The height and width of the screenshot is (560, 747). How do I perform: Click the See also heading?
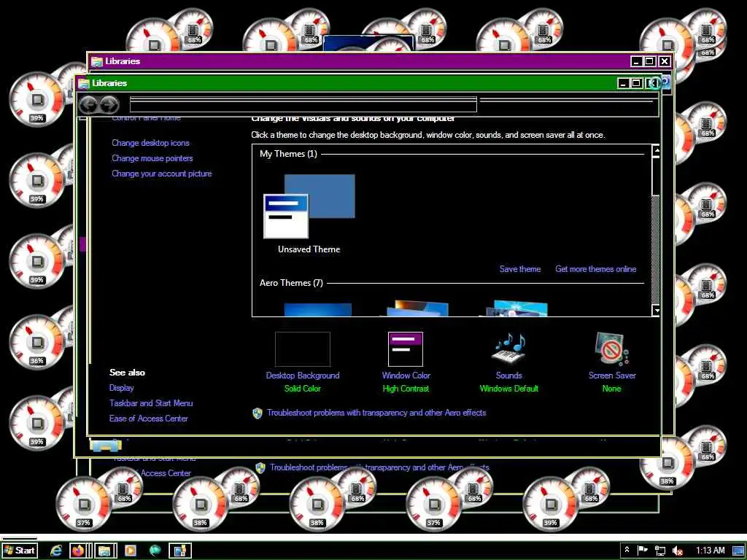pyautogui.click(x=127, y=373)
